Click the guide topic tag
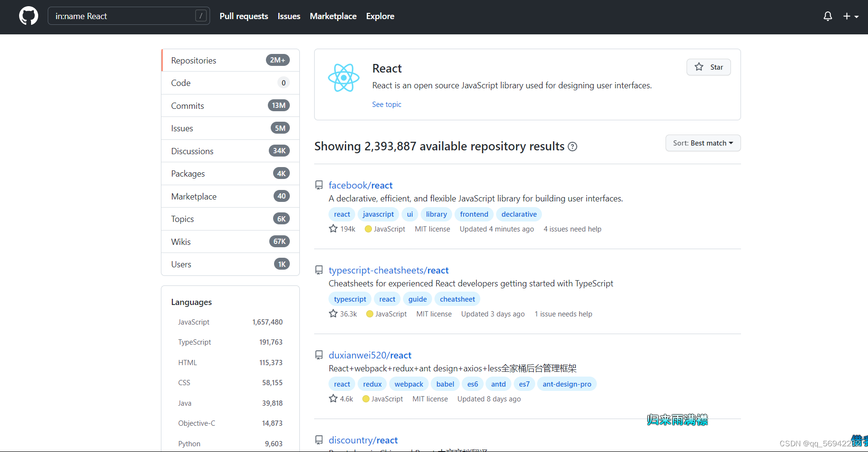The width and height of the screenshot is (868, 452). 418,299
